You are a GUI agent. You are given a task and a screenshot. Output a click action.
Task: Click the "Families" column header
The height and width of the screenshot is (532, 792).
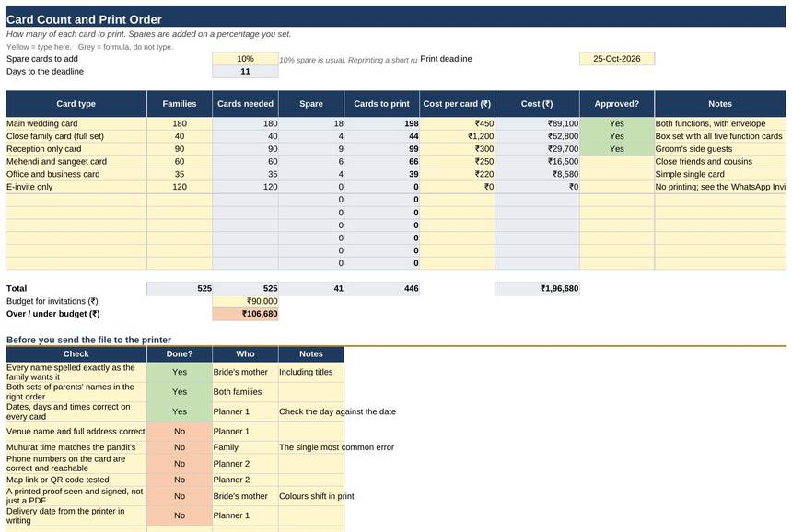click(x=180, y=103)
